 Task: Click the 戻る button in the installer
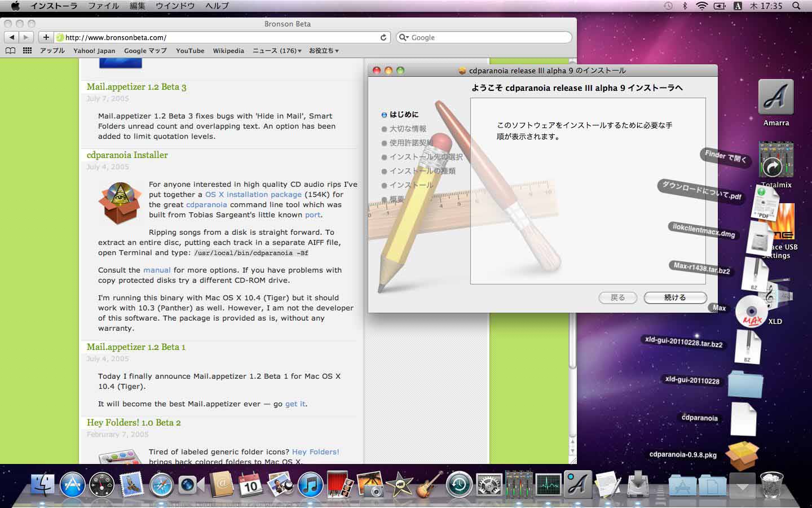[x=618, y=297]
